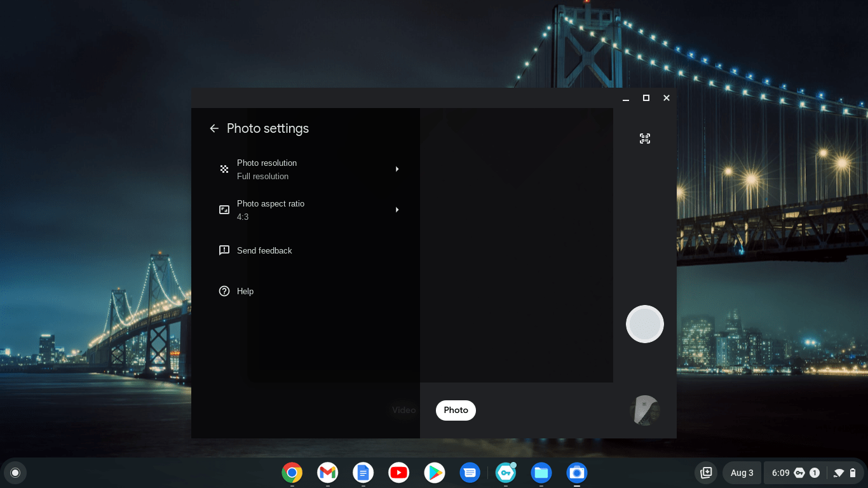Open the launcher from the shelf

coord(15,473)
